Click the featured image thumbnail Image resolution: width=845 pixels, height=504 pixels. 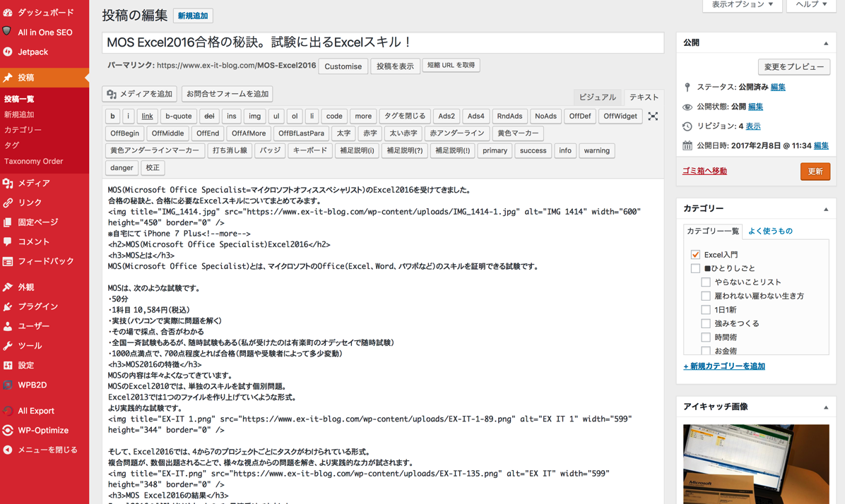755,464
